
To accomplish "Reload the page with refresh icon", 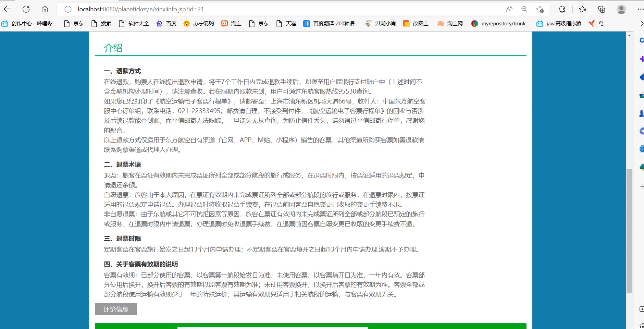I will point(26,9).
